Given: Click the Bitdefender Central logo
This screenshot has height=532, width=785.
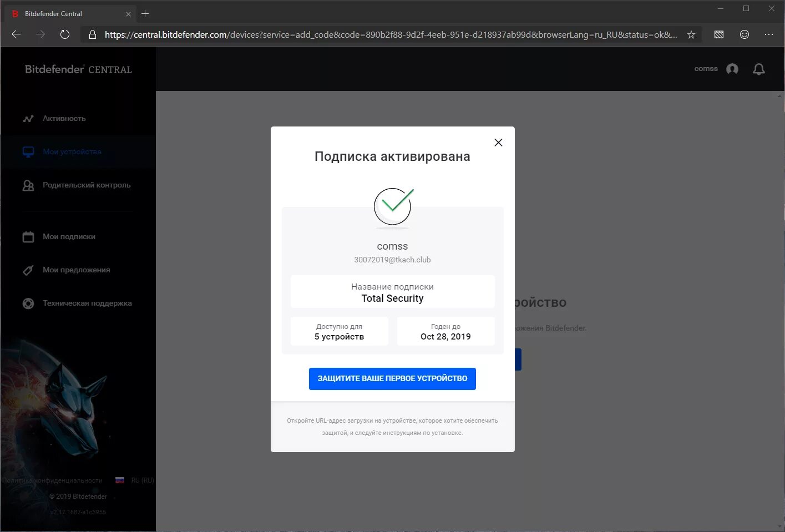Looking at the screenshot, I should pos(78,69).
